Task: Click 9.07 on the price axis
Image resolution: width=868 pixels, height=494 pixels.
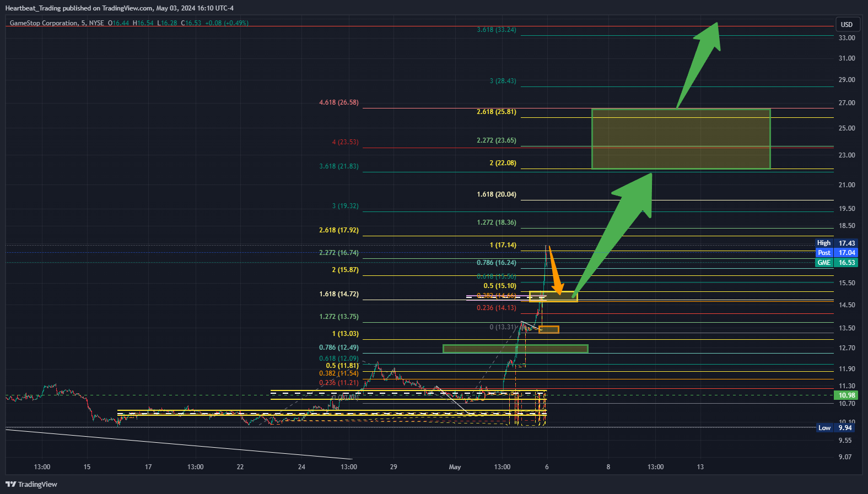Action: pos(845,457)
